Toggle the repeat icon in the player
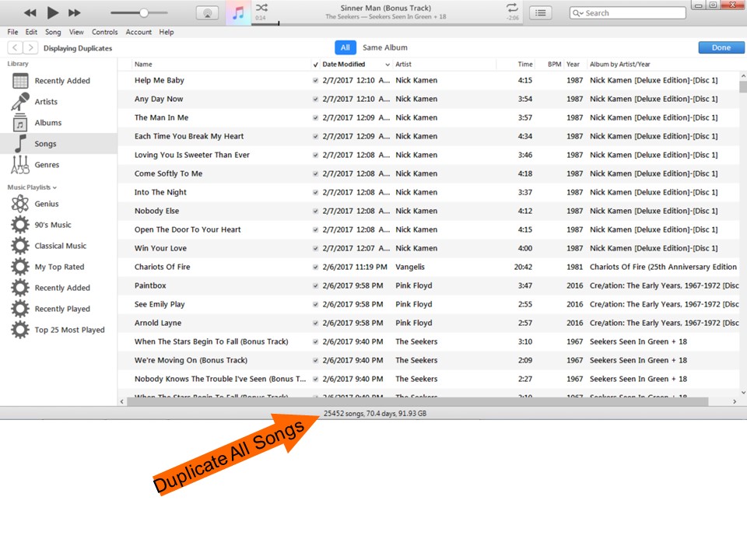This screenshot has width=747, height=560. coord(512,8)
